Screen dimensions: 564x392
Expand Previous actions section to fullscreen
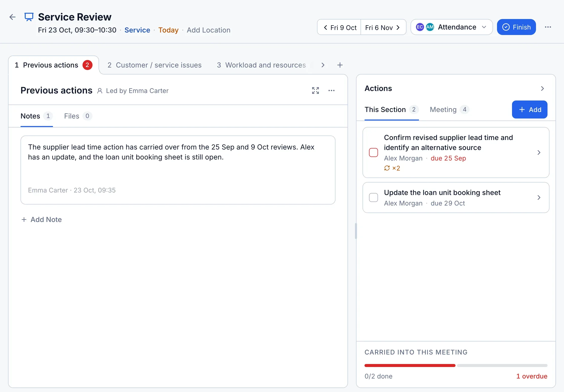[315, 90]
